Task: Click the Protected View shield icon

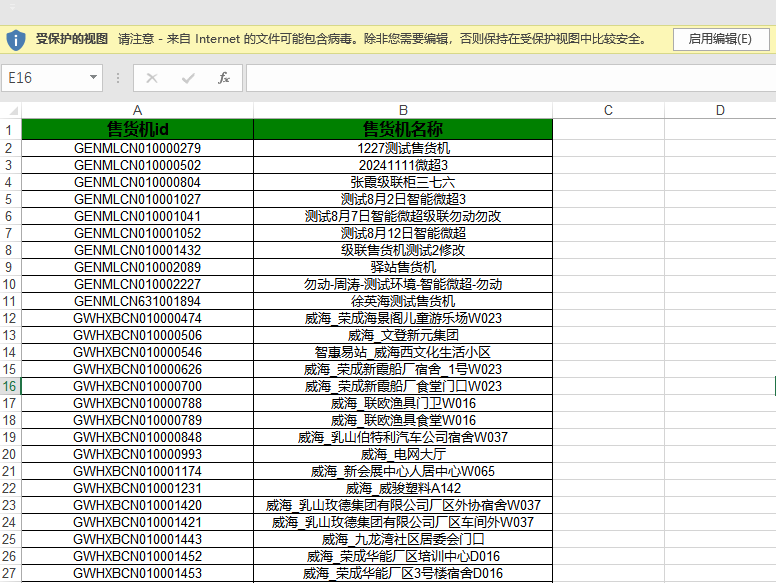Action: point(16,40)
